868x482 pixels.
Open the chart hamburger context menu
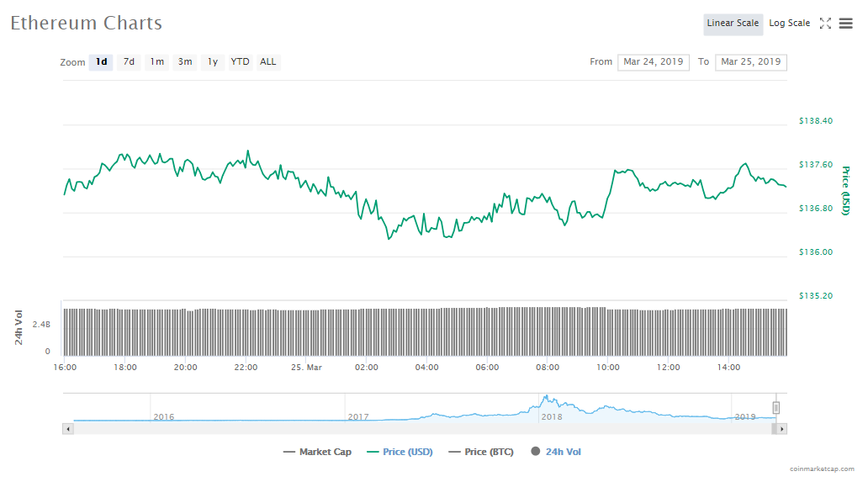[845, 24]
